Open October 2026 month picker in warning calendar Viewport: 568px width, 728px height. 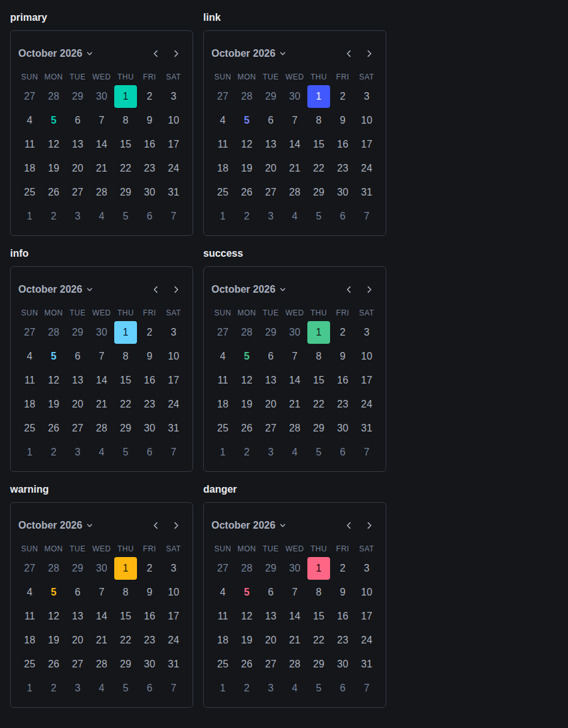(56, 525)
